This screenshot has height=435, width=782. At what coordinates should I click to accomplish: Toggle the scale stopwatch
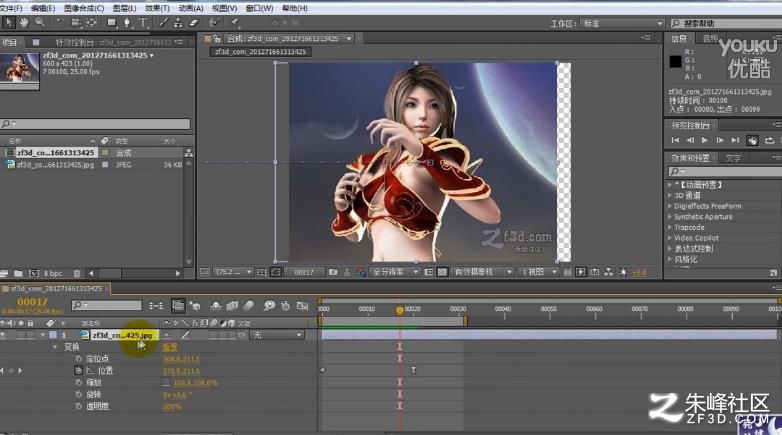(x=78, y=382)
